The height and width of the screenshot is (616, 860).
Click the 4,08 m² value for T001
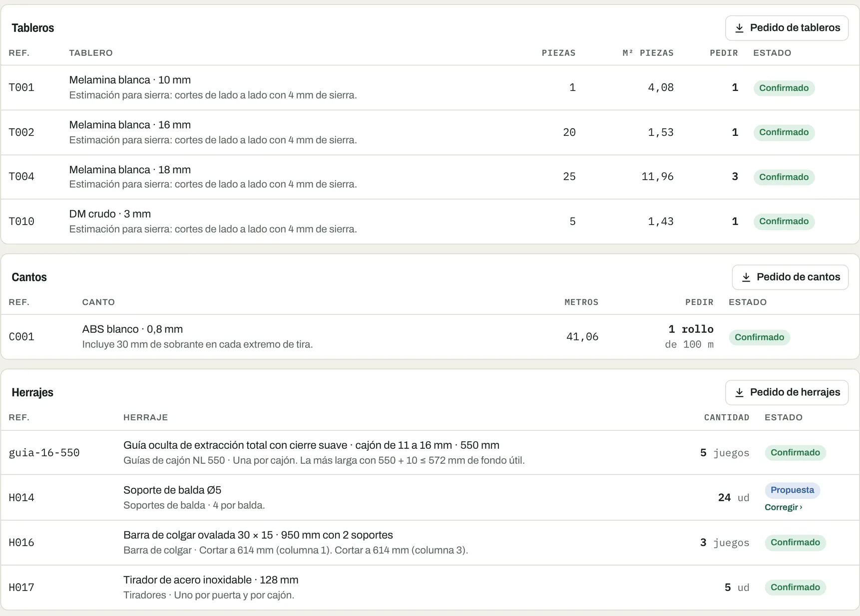pyautogui.click(x=661, y=88)
